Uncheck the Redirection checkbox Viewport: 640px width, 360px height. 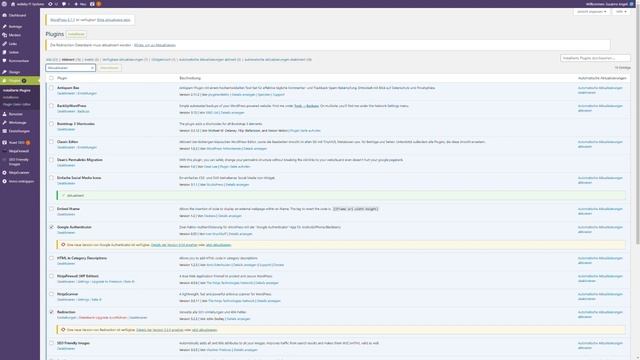pyautogui.click(x=51, y=312)
